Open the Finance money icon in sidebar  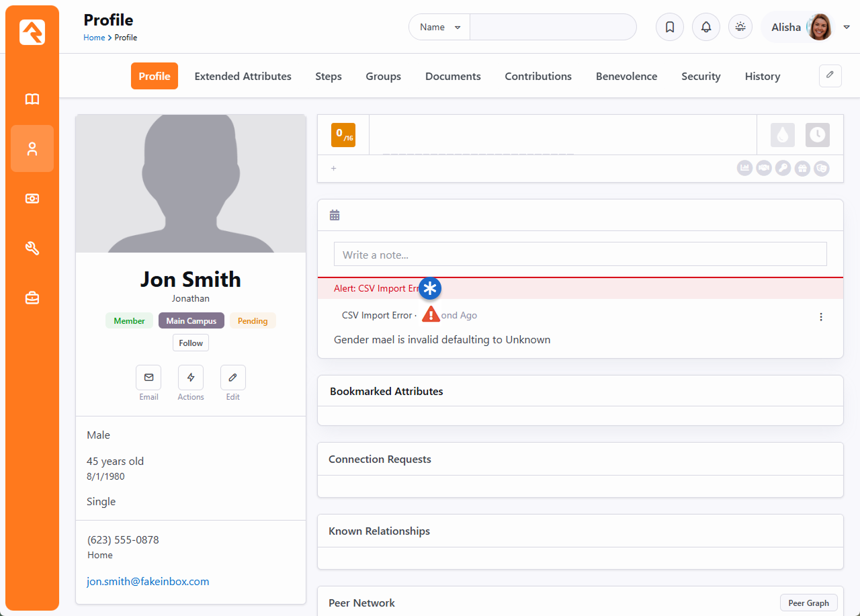(x=32, y=198)
